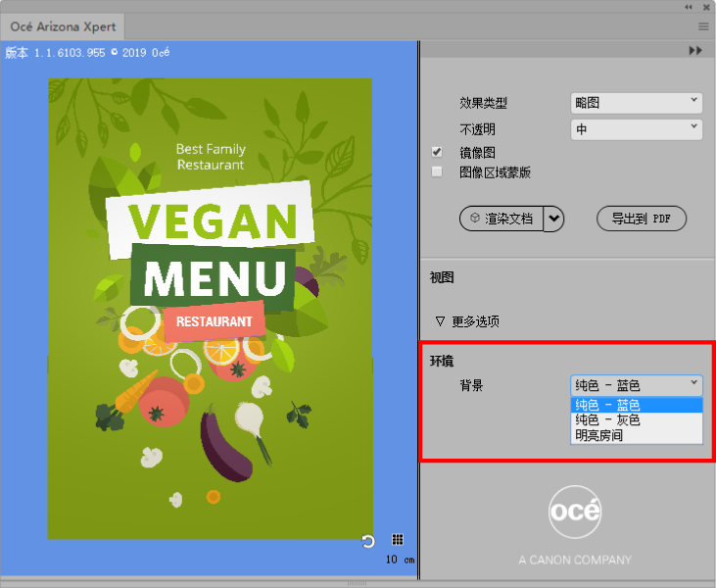Click the 渲染文档 button
The image size is (716, 588).
tap(501, 219)
